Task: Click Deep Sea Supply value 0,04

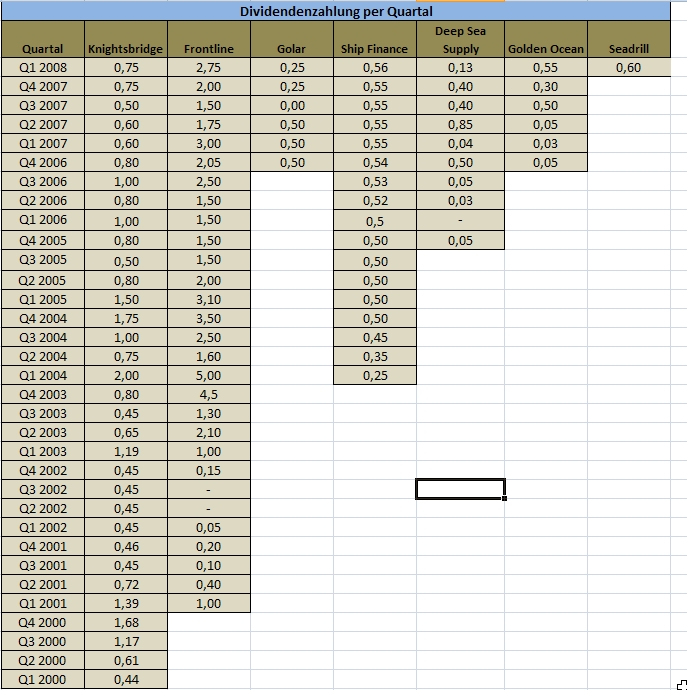Action: pos(461,143)
